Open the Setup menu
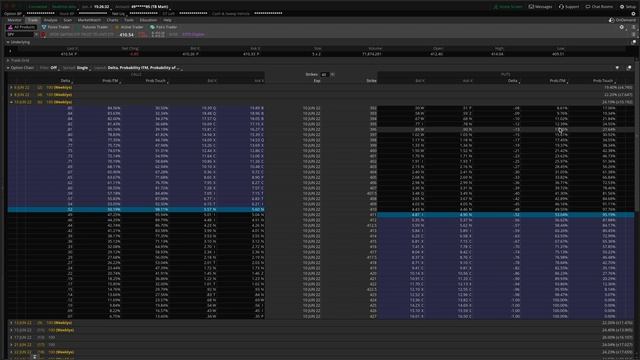 627,7
